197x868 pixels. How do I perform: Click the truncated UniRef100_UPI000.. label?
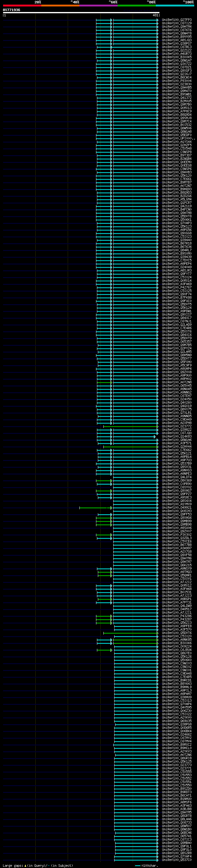coord(178,139)
